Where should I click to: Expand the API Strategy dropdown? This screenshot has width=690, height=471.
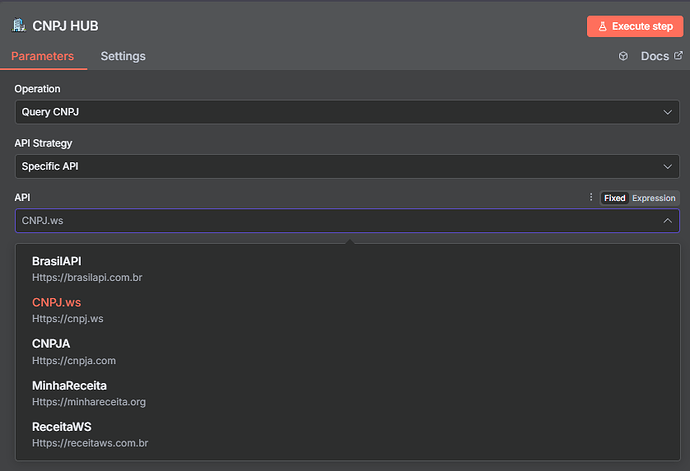[345, 166]
